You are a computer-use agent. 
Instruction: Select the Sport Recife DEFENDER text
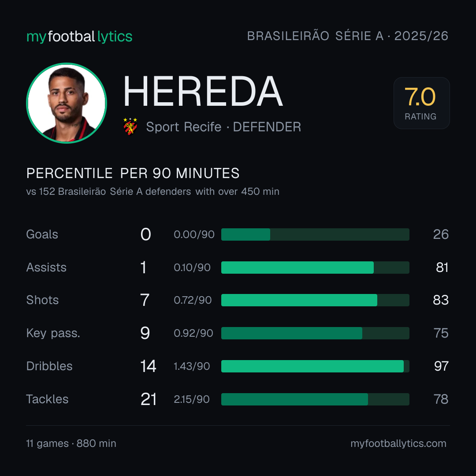(x=223, y=127)
